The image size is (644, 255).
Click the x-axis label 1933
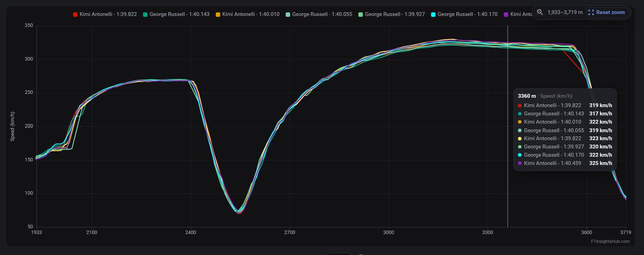coord(36,233)
